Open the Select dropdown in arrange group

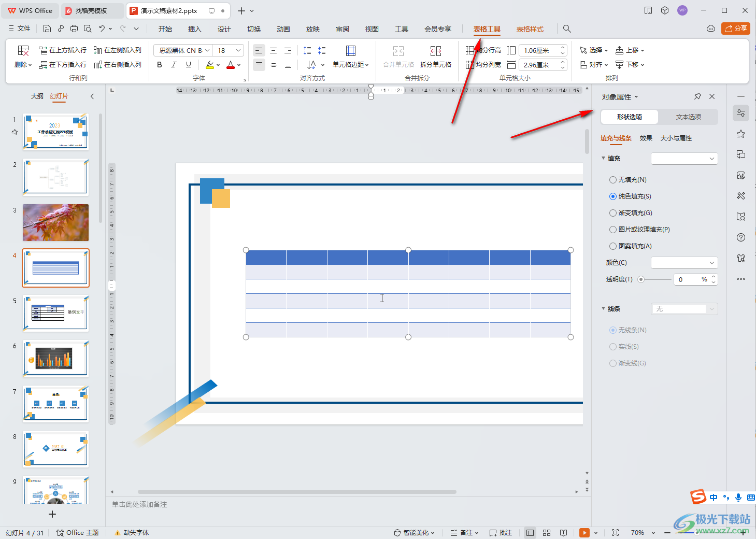[594, 50]
